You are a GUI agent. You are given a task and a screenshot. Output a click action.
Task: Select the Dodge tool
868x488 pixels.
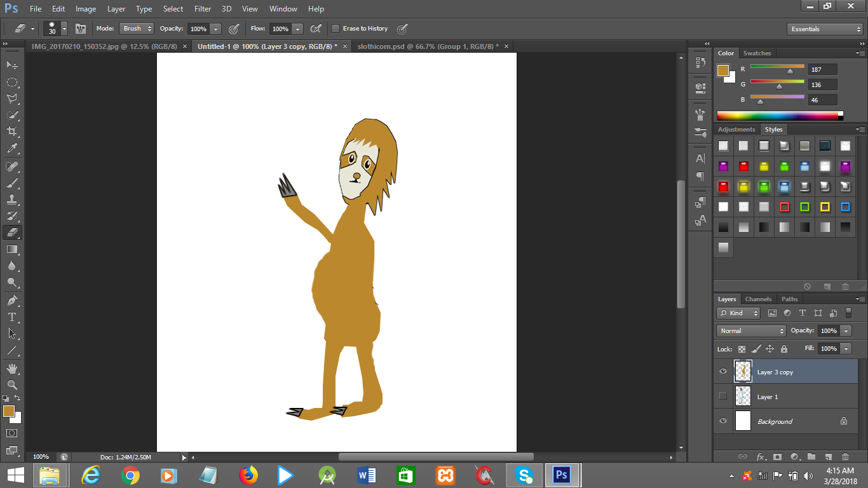(x=12, y=283)
